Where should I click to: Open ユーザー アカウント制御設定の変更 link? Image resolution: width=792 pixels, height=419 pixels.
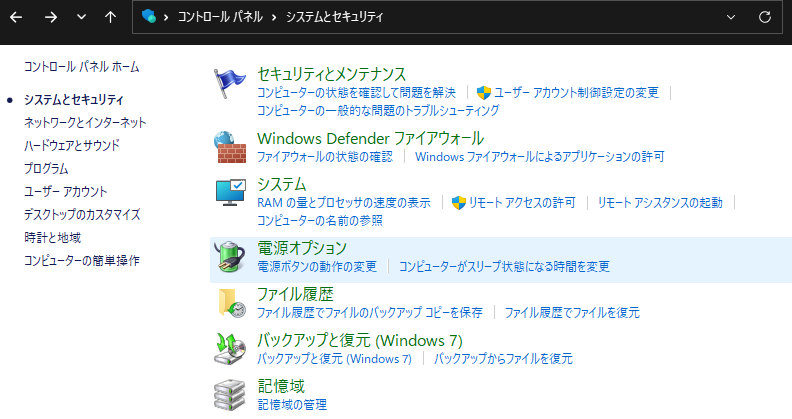click(576, 93)
